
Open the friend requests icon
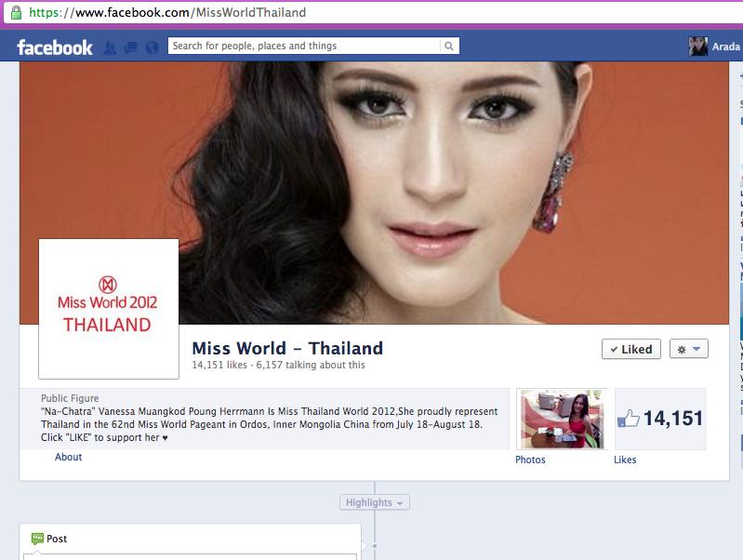[110, 47]
